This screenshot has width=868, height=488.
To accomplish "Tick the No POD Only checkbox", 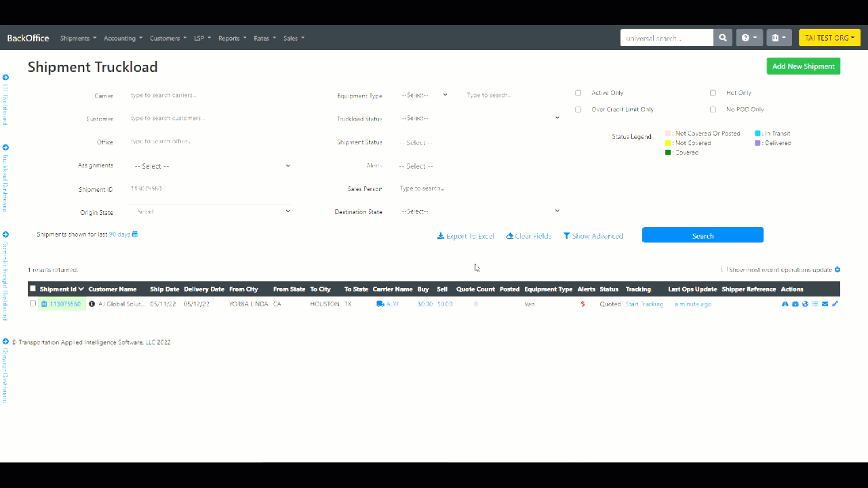I will coord(713,109).
